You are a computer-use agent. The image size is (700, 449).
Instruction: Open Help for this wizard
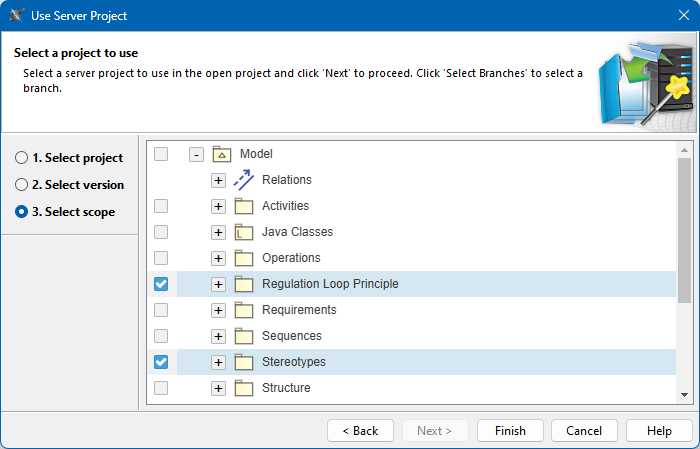click(659, 431)
